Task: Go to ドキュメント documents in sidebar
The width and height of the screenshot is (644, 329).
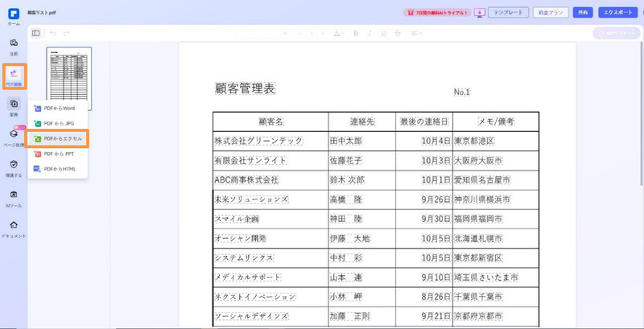Action: [14, 228]
